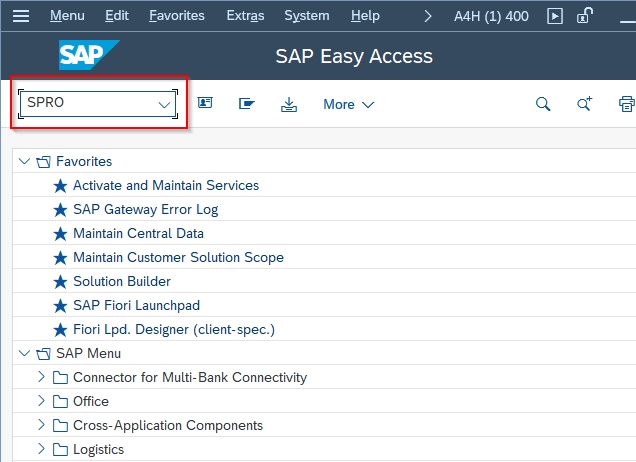Open the Extras menu

tap(246, 16)
